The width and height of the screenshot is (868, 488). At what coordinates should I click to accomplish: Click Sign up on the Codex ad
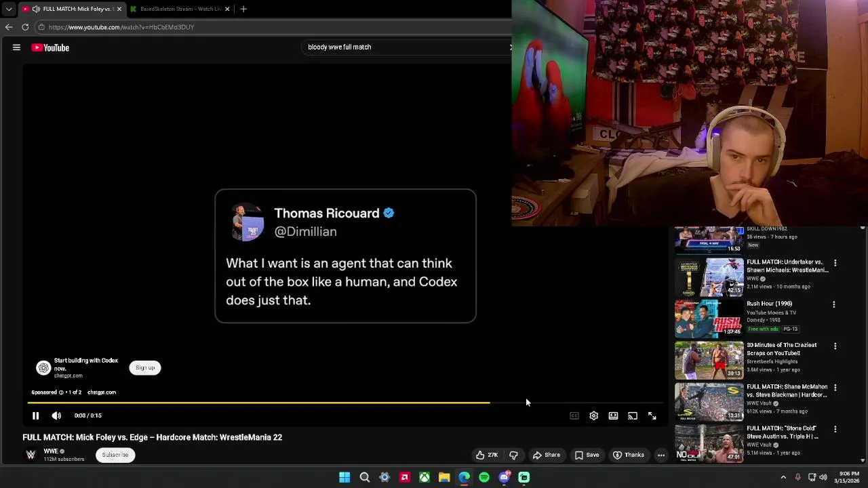click(145, 367)
